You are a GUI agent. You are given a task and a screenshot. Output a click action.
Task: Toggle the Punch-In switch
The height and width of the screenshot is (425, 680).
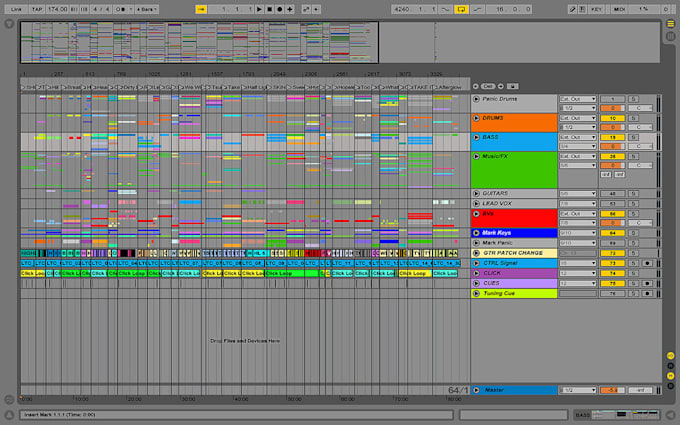(x=445, y=9)
